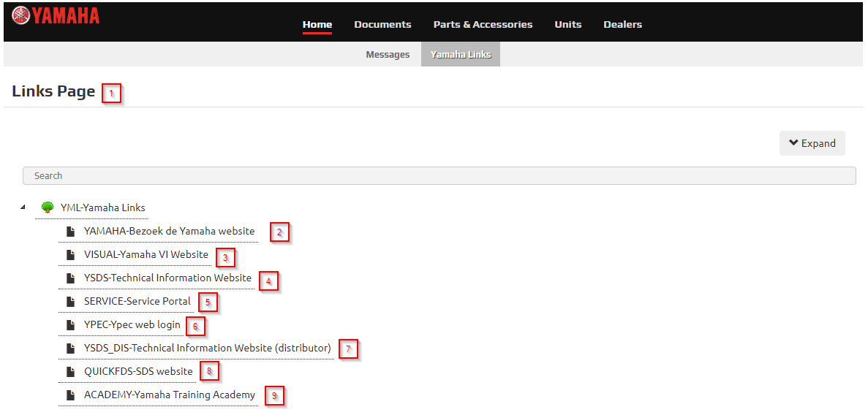
Task: Click the document icon beside QUICKFDS-SDS website
Action: tap(70, 371)
